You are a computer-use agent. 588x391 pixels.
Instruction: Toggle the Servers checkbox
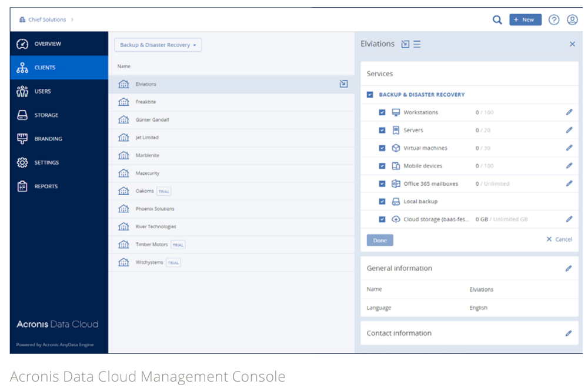[382, 131]
